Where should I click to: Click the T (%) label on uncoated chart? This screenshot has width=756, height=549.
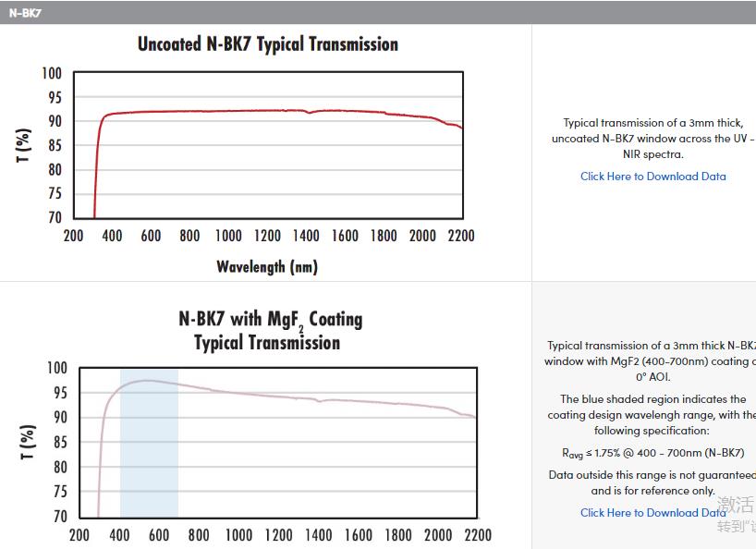[25, 145]
